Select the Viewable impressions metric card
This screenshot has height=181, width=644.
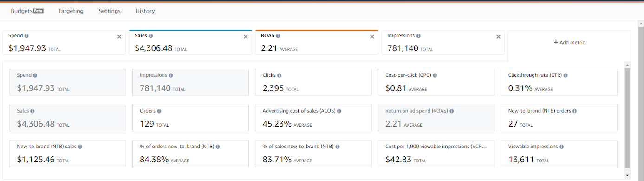point(559,154)
